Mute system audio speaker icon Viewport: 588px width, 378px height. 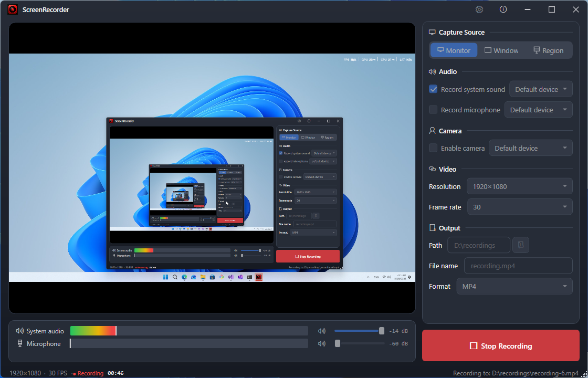point(322,331)
